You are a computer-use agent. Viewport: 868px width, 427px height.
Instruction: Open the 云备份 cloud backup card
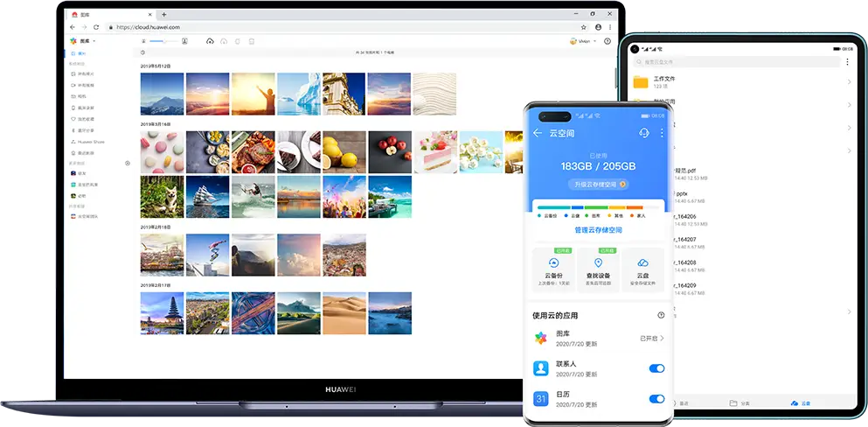(553, 270)
